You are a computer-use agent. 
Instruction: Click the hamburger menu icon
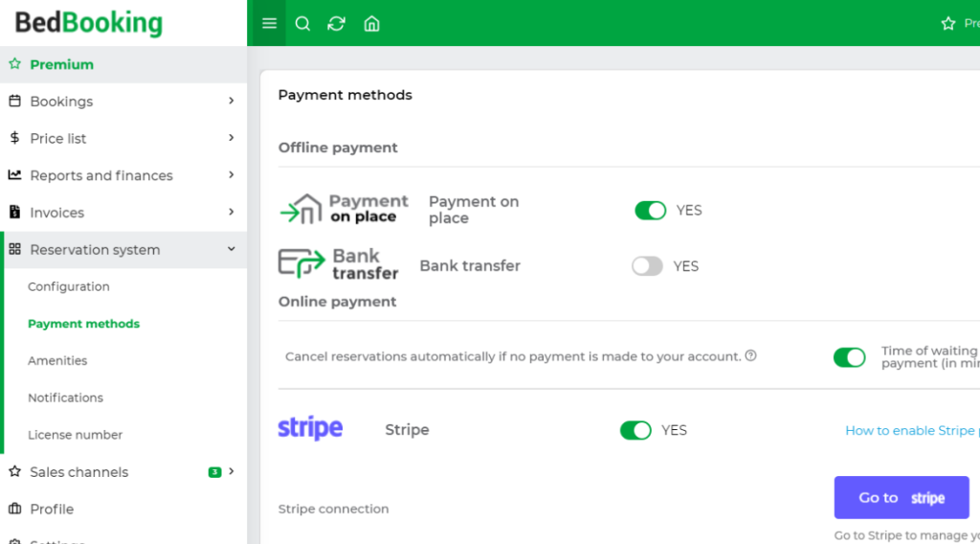[269, 24]
